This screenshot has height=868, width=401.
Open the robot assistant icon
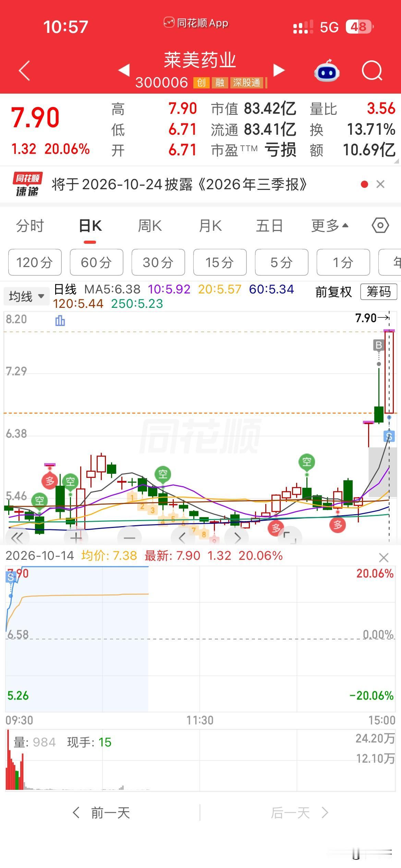click(327, 71)
